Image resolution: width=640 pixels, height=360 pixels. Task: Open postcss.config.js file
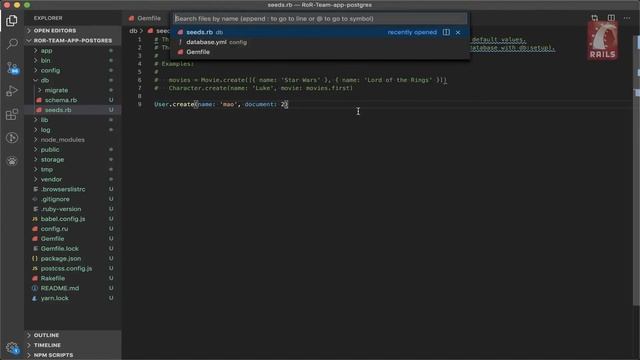pyautogui.click(x=73, y=269)
